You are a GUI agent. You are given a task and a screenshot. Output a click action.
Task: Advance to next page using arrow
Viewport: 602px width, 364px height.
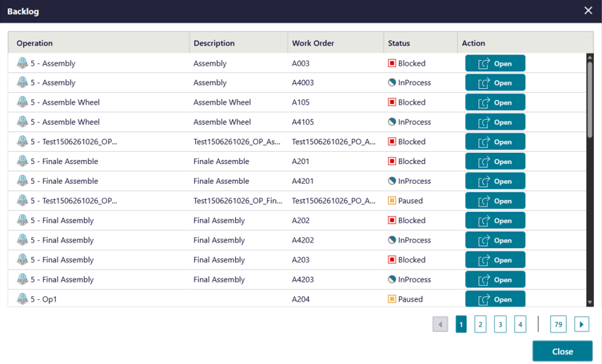(581, 325)
